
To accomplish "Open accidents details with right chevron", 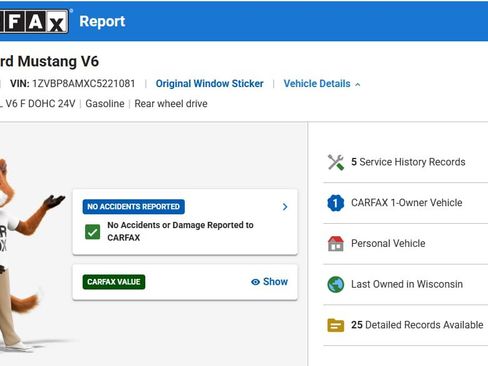I will (x=285, y=207).
